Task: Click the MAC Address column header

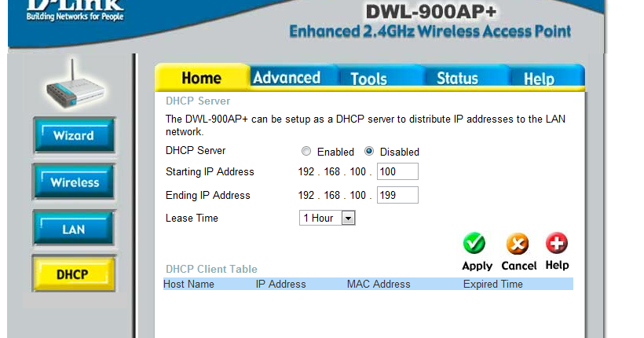Action: 379,284
